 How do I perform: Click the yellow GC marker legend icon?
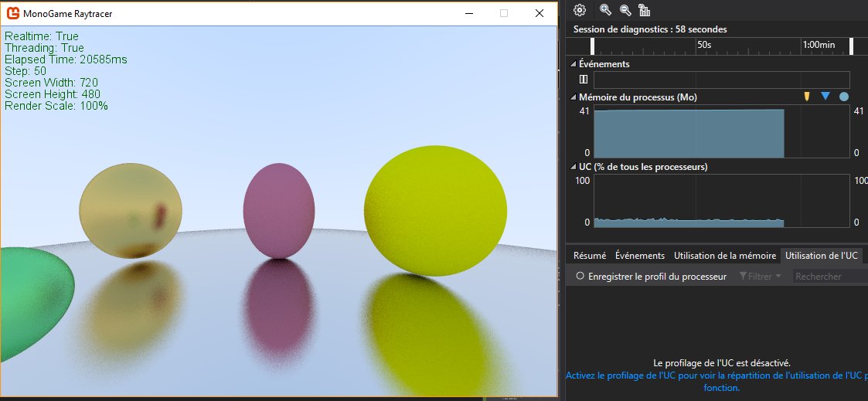click(807, 97)
